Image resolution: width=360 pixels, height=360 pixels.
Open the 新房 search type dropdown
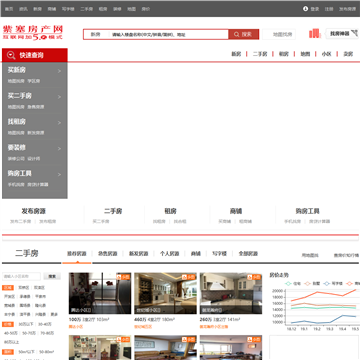tap(96, 34)
